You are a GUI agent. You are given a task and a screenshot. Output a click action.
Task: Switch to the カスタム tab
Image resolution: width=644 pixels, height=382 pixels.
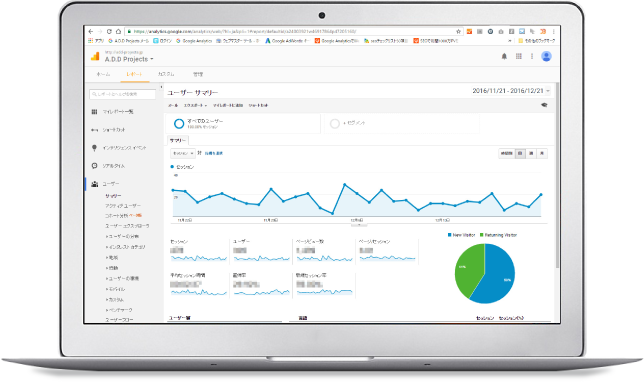pyautogui.click(x=166, y=74)
